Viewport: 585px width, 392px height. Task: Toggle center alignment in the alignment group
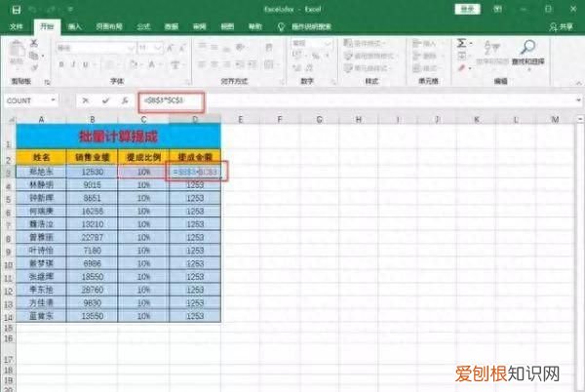pos(214,64)
